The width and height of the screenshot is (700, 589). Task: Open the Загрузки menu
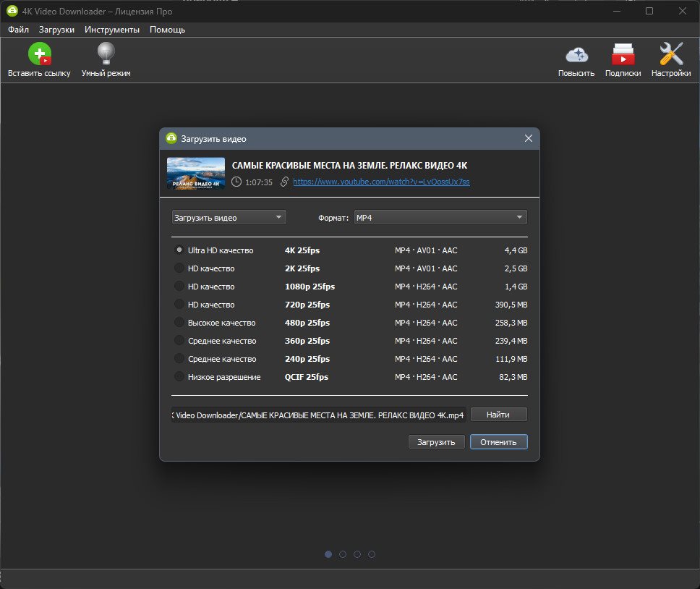tap(56, 30)
